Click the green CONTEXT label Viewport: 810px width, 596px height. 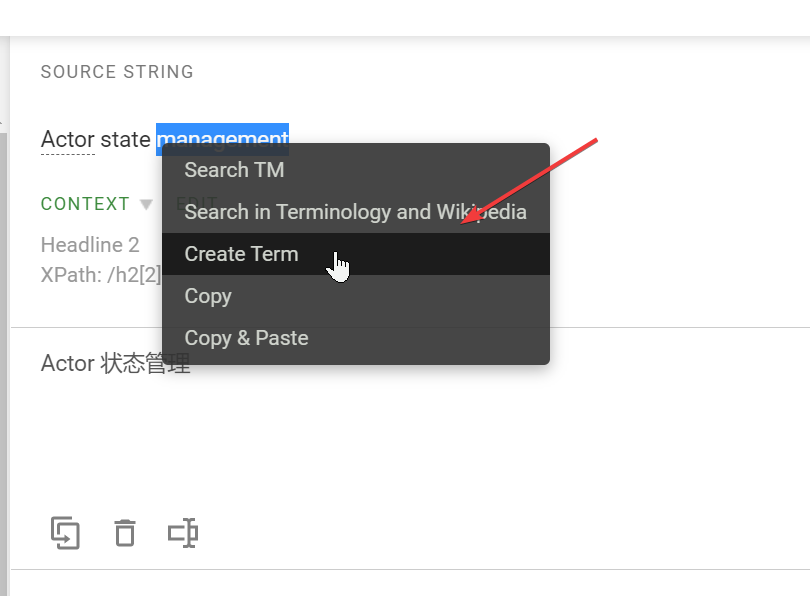[86, 204]
